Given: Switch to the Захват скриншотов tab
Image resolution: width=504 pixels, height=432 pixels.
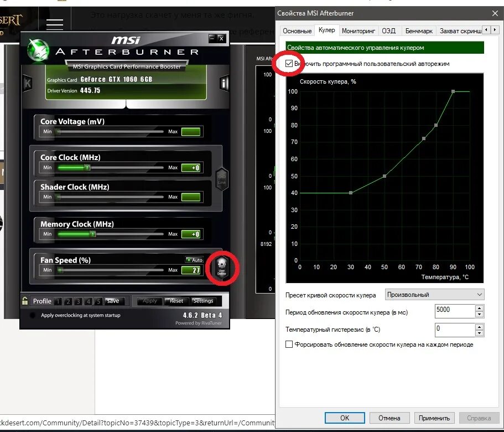Looking at the screenshot, I should (x=460, y=31).
